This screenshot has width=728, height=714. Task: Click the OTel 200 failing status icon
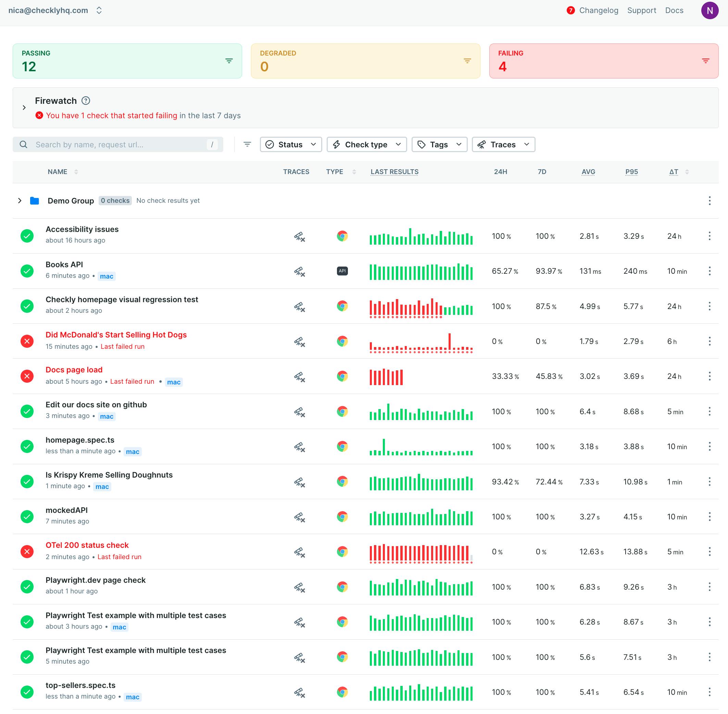pos(27,552)
